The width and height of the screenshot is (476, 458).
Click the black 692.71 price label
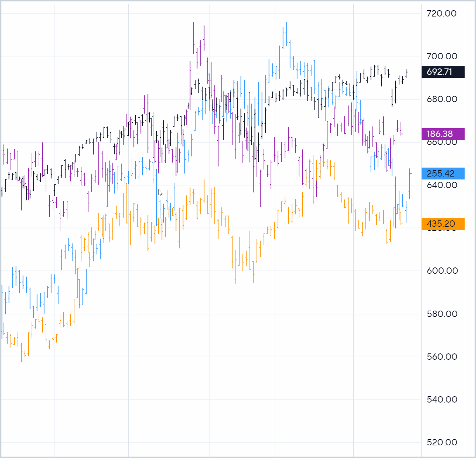point(443,72)
